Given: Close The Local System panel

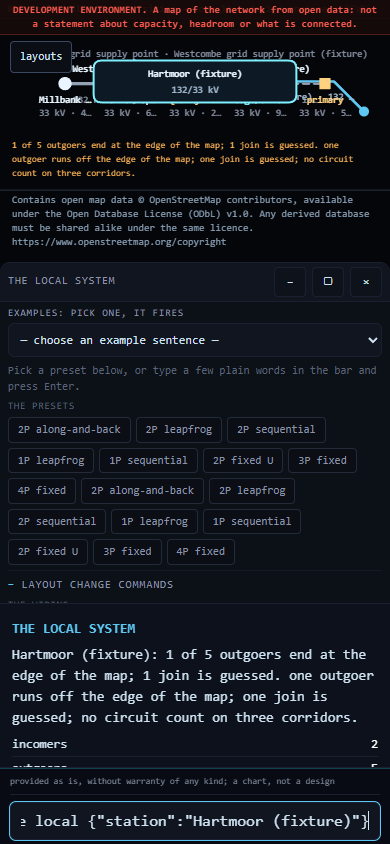Looking at the screenshot, I should click(x=366, y=282).
